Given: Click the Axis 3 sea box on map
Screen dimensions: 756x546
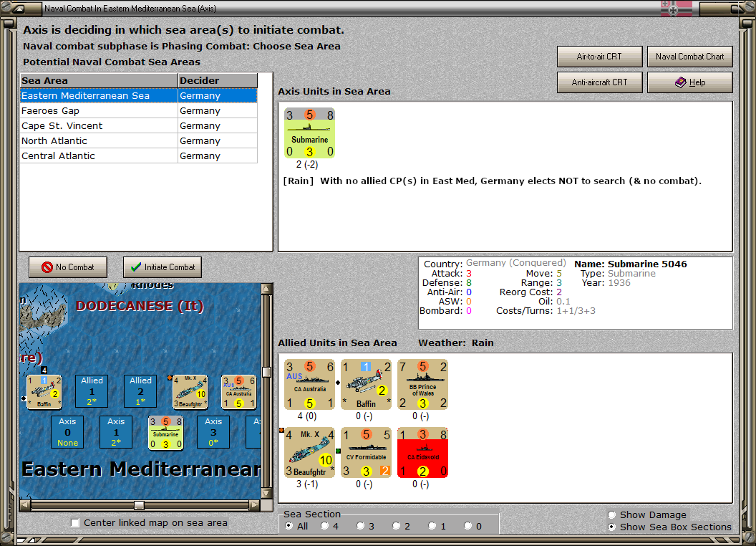Looking at the screenshot, I should coord(213,432).
